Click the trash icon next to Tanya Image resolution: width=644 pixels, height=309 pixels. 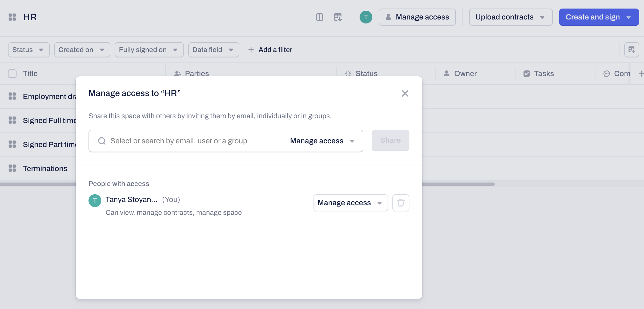[x=401, y=203]
